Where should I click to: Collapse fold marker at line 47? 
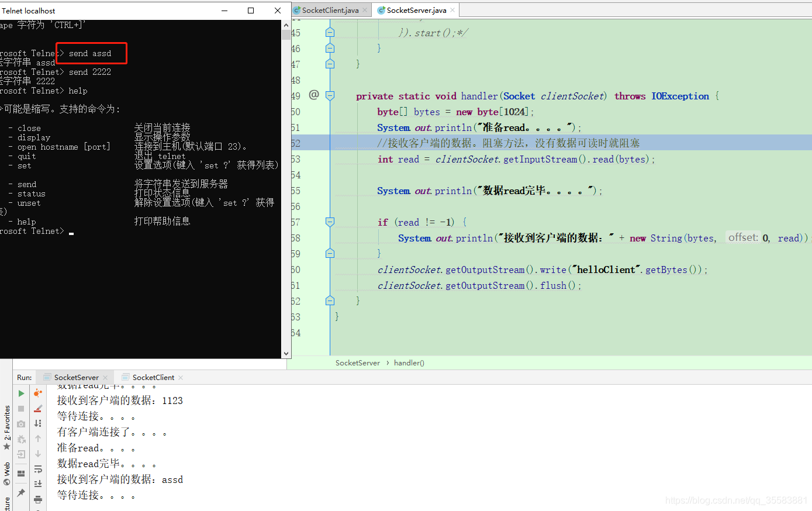[330, 64]
